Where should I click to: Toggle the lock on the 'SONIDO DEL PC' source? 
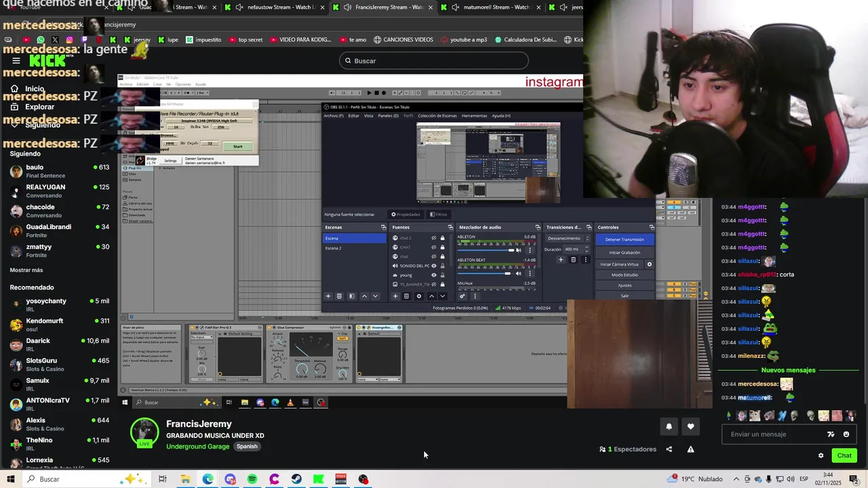point(443,266)
